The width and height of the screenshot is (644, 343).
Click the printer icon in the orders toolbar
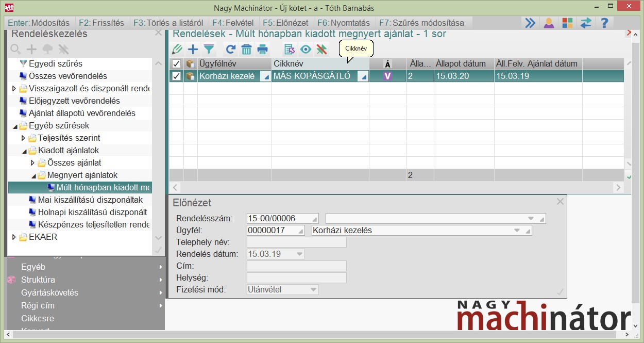[x=263, y=50]
